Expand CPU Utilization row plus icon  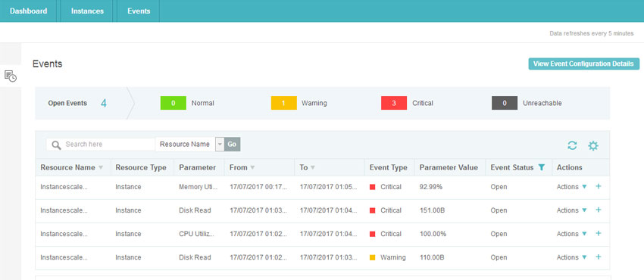(x=599, y=233)
